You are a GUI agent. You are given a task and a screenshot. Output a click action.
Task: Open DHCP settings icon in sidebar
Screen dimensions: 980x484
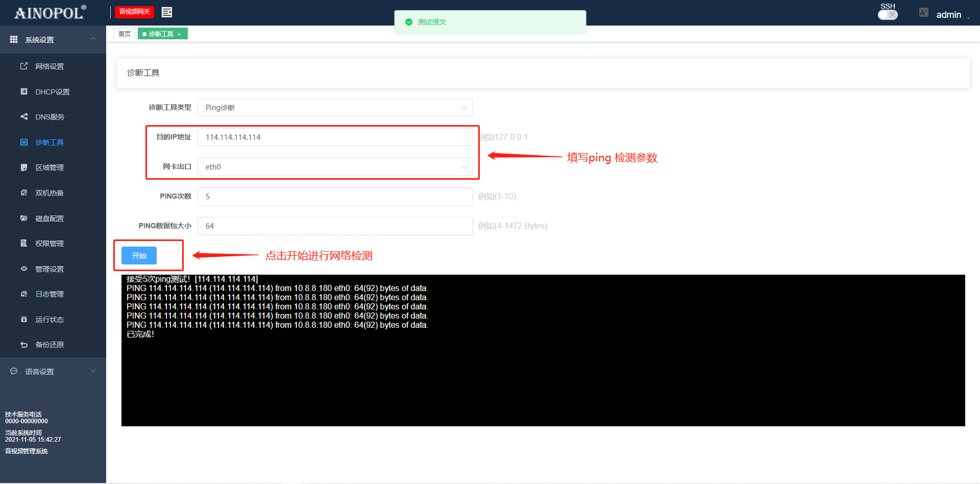click(x=24, y=92)
